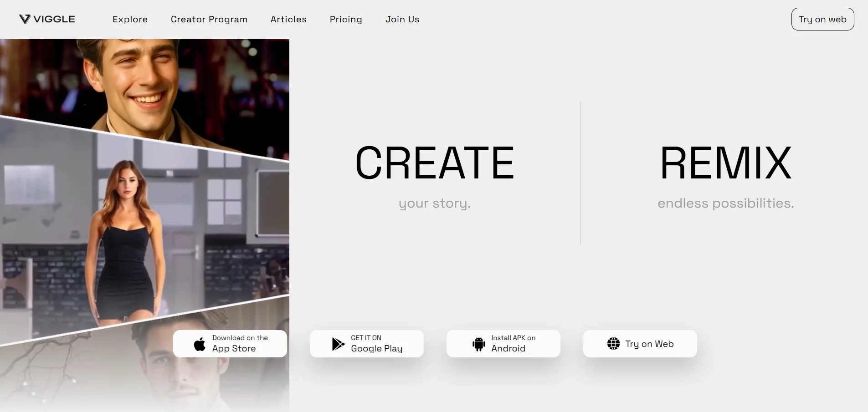The width and height of the screenshot is (868, 412).
Task: View the Pricing page
Action: point(346,19)
